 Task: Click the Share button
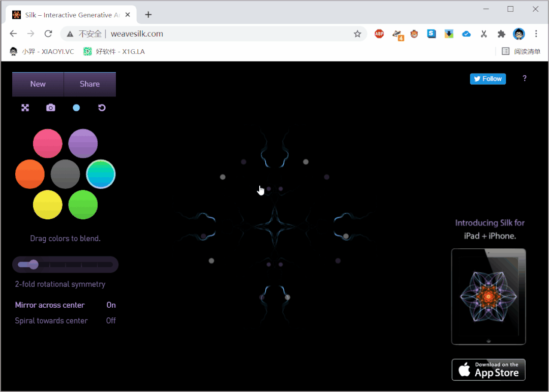[x=90, y=84]
